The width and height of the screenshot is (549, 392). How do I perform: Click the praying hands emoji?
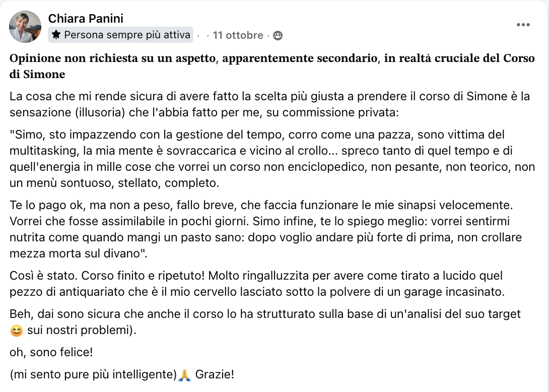(x=185, y=375)
